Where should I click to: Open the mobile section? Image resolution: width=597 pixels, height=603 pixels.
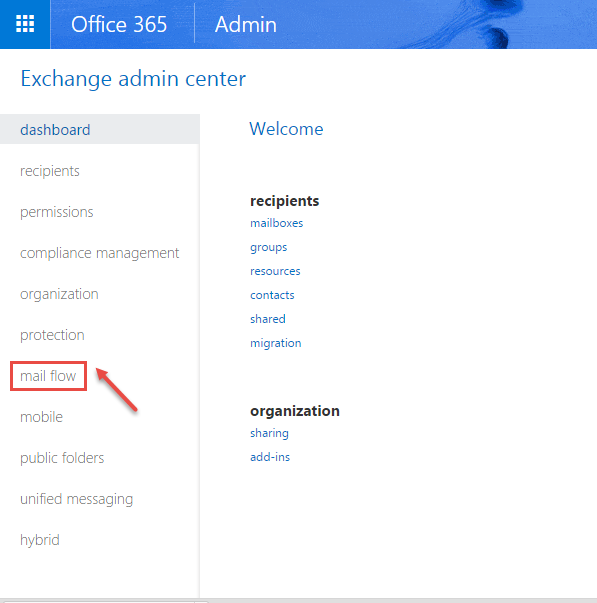tap(41, 417)
